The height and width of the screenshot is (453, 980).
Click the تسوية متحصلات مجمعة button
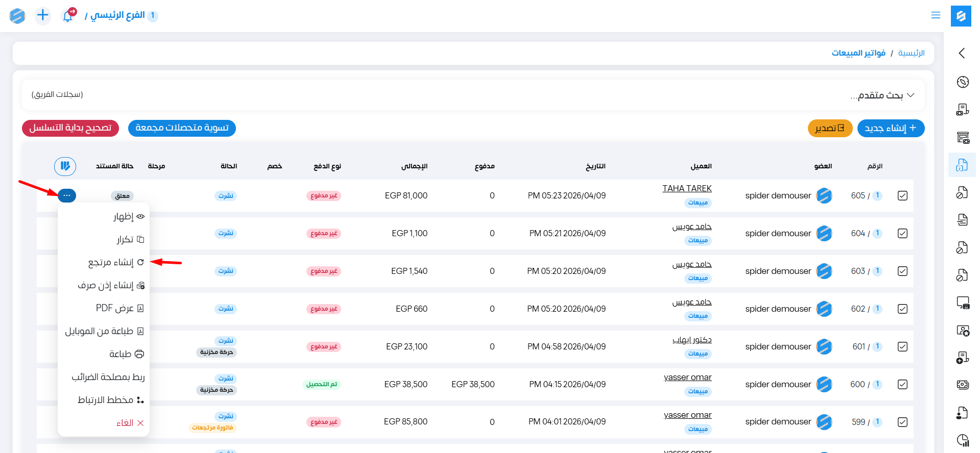(x=182, y=128)
